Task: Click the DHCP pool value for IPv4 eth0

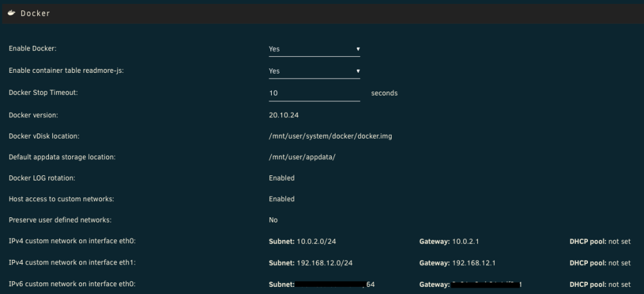Action: pos(620,241)
